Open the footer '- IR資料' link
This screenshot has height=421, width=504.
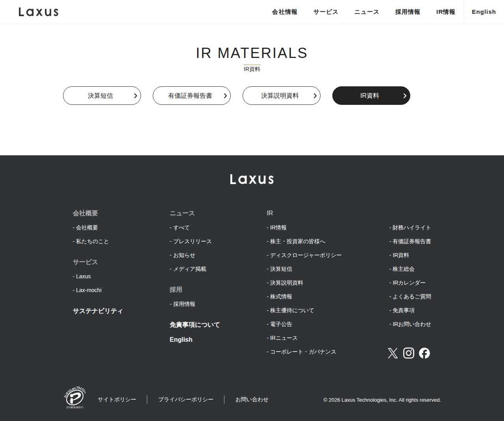(x=399, y=255)
